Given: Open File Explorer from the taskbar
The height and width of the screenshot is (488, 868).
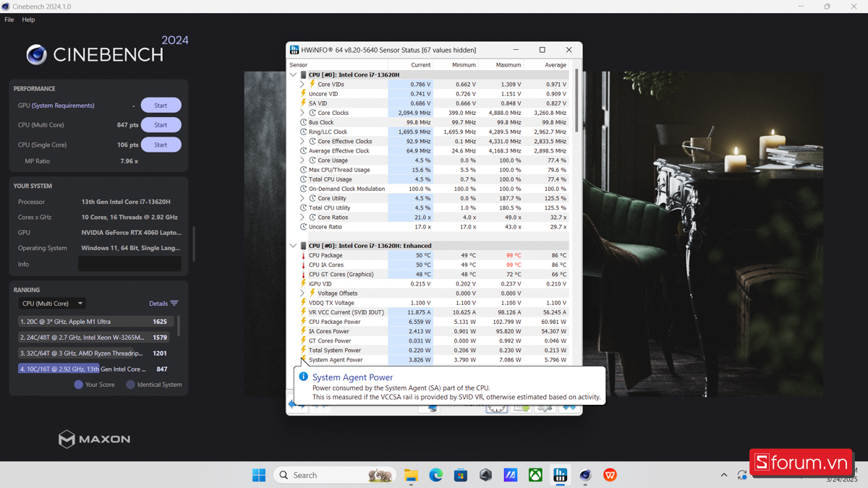Looking at the screenshot, I should point(411,475).
